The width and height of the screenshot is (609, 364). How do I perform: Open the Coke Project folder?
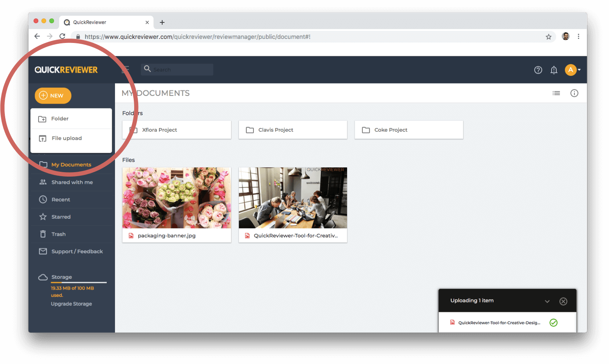[409, 130]
